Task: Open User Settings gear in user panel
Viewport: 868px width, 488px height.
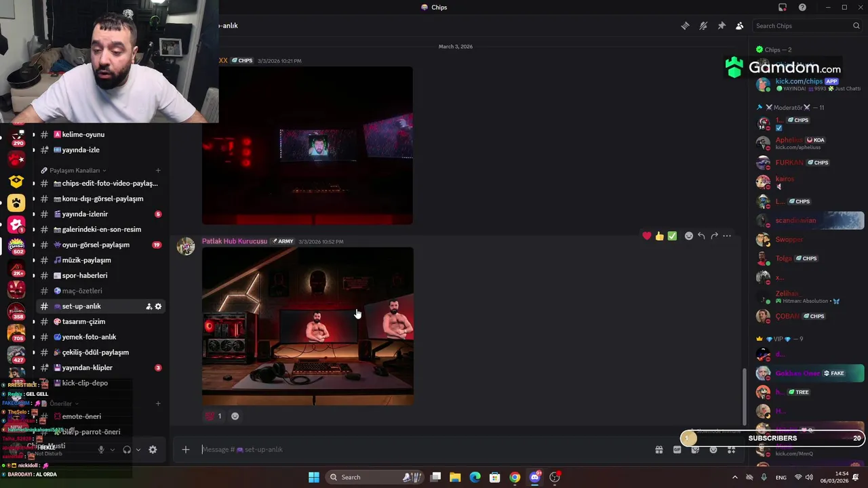Action: pos(153,449)
